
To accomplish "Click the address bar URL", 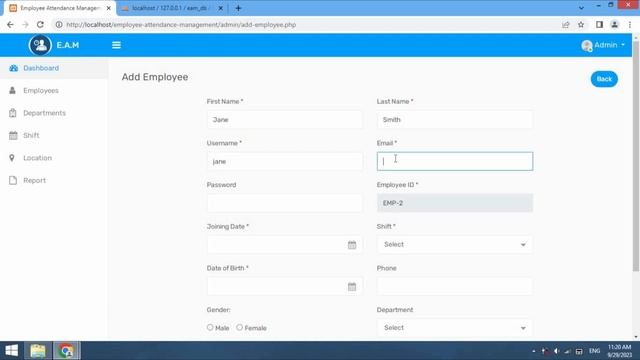I will pyautogui.click(x=181, y=25).
